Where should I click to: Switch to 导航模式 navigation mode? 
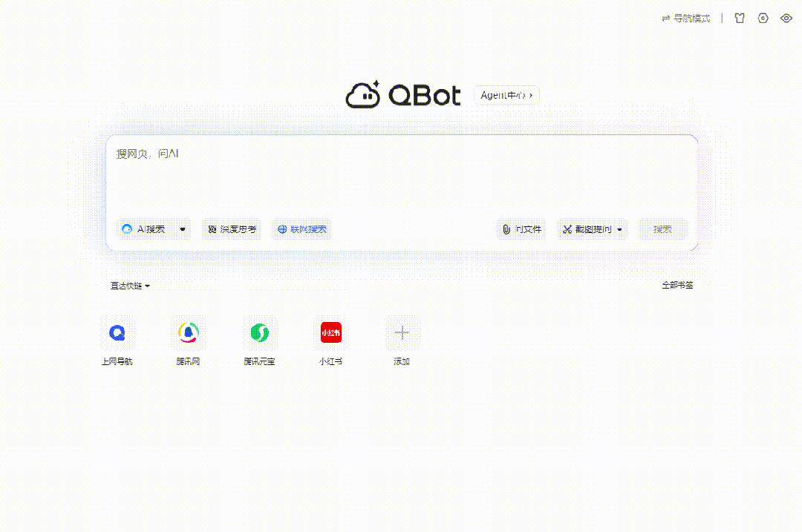[685, 19]
